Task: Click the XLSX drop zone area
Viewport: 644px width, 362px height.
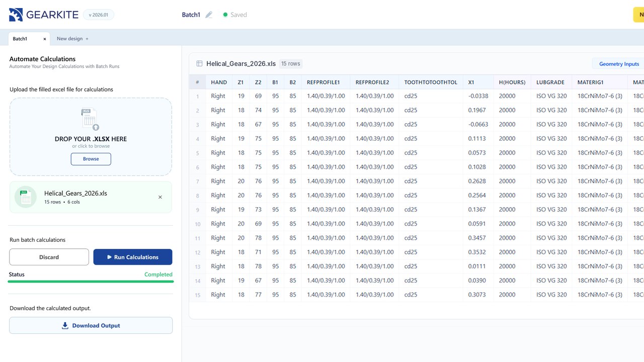Action: tap(91, 137)
